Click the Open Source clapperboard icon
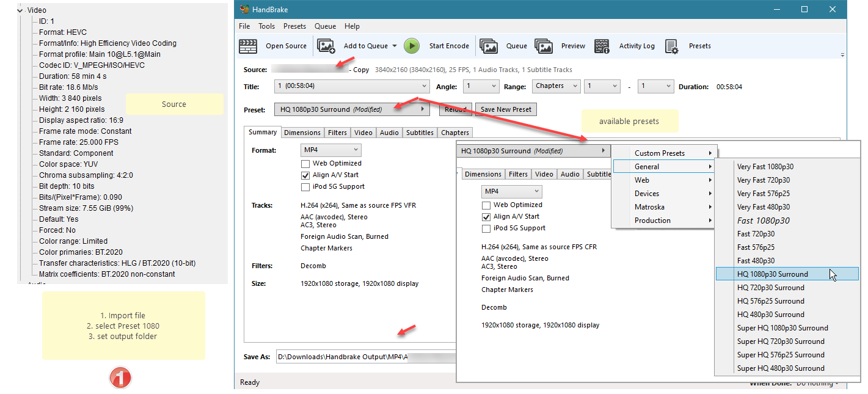This screenshot has width=868, height=394. click(247, 46)
